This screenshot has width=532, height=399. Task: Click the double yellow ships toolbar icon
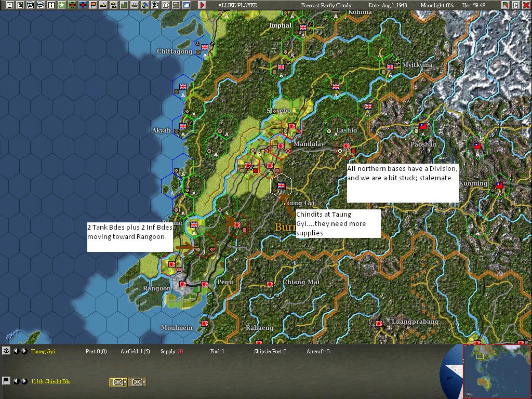coord(114,5)
